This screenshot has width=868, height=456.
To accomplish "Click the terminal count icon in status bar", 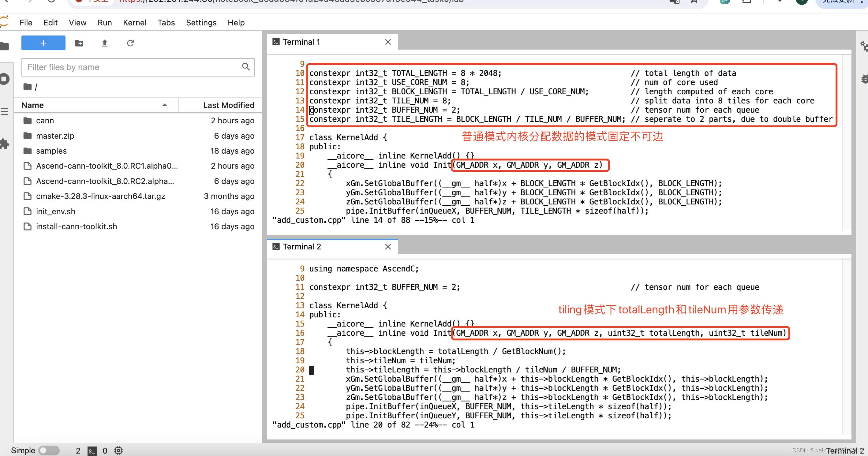I will point(92,450).
